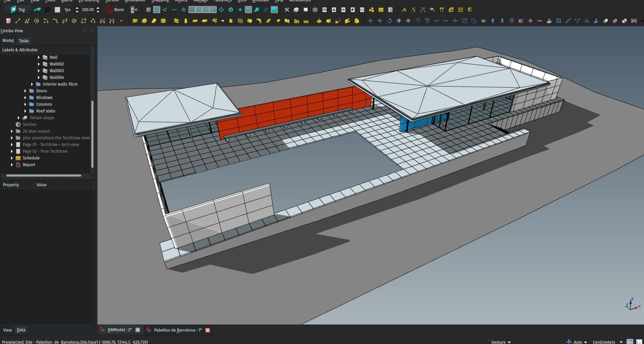Click the Shape String 'S' icon
The image size is (644, 344).
tap(413, 10)
